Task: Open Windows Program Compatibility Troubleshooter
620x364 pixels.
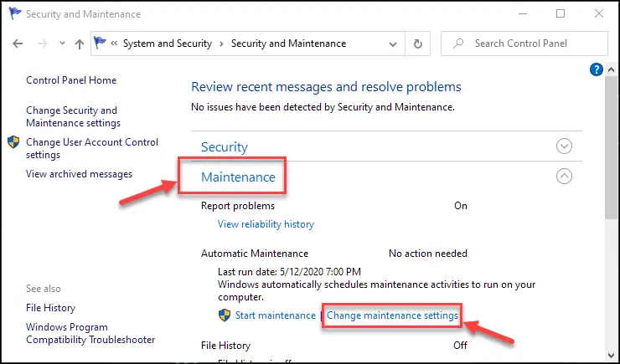Action: point(90,333)
